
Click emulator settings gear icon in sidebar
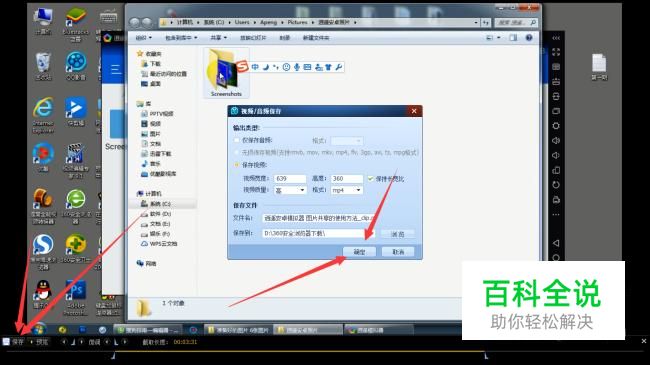pyautogui.click(x=556, y=126)
